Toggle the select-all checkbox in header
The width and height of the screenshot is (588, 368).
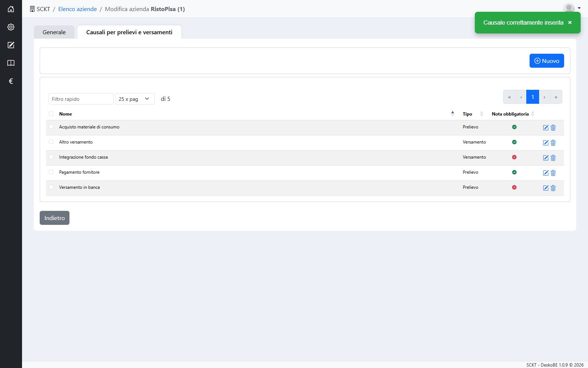pos(51,114)
